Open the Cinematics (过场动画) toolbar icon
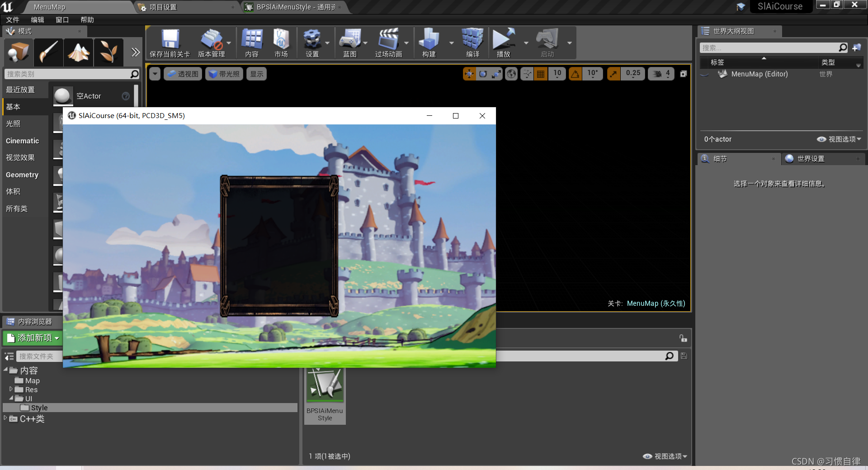Screen dimensions: 868x470 [x=388, y=43]
